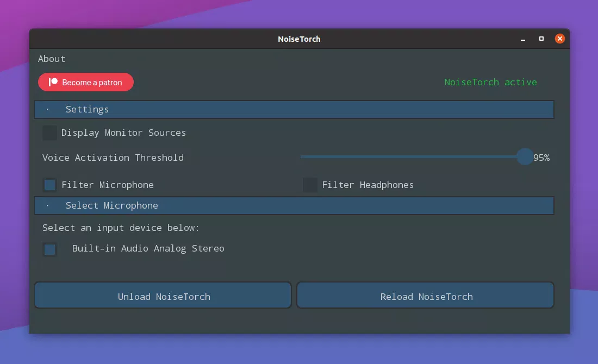Click the NoiseTorch active status text
This screenshot has height=364, width=598.
coord(490,82)
